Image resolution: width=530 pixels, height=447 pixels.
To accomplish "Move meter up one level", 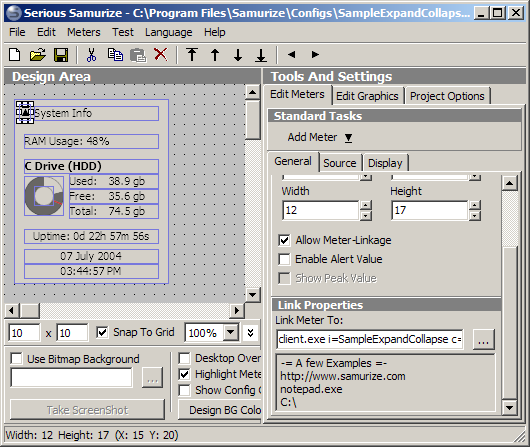I will pyautogui.click(x=215, y=54).
